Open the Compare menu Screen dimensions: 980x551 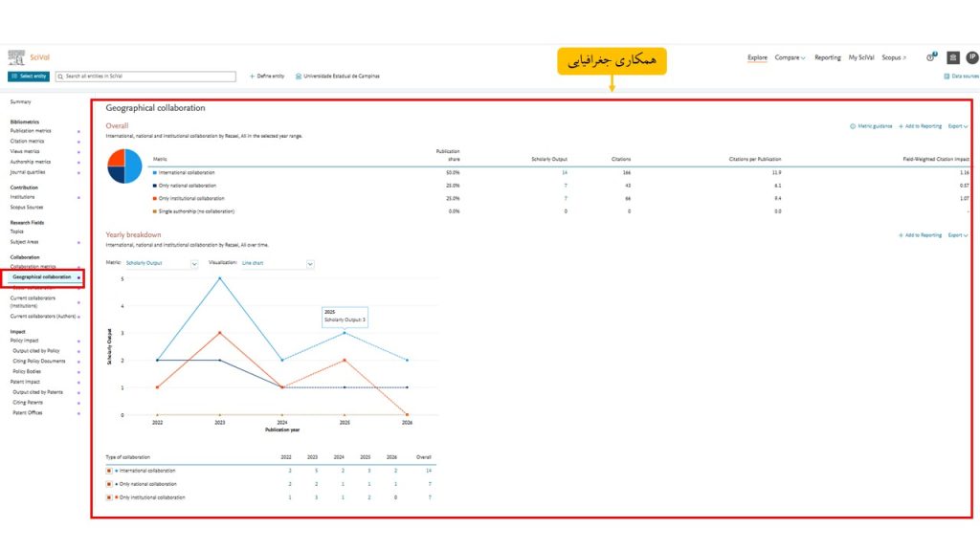click(790, 57)
